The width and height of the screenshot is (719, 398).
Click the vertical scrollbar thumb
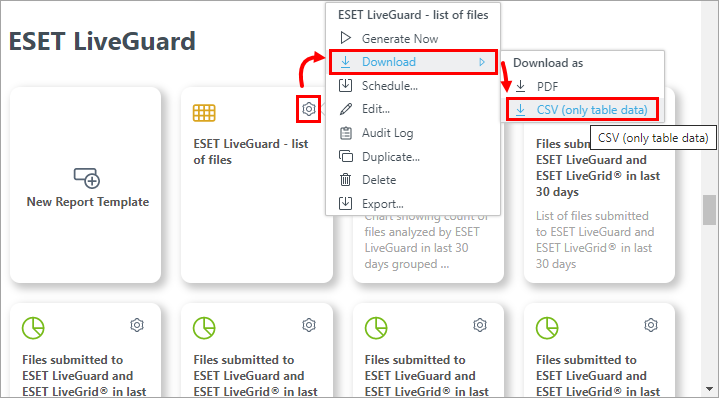pyautogui.click(x=709, y=210)
